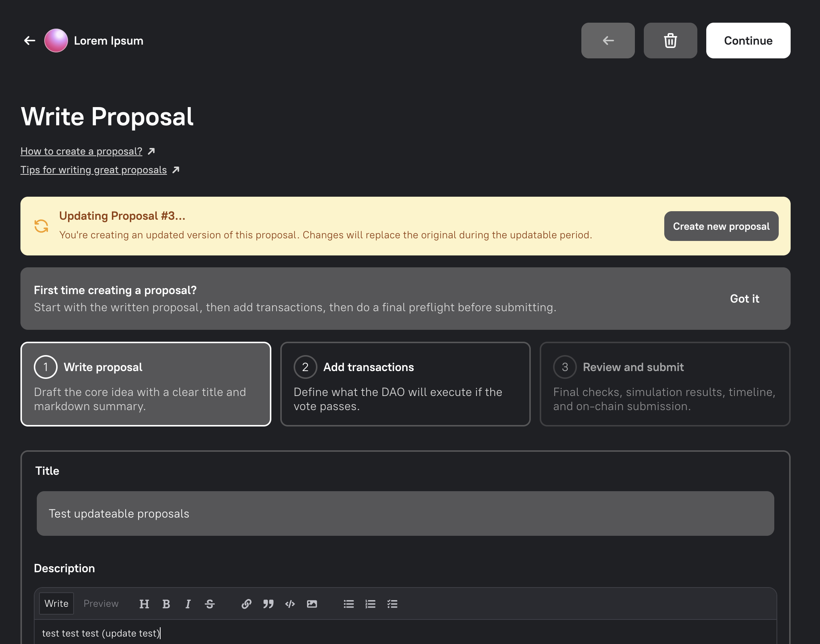Switch to the Write editor tab

[x=57, y=603]
